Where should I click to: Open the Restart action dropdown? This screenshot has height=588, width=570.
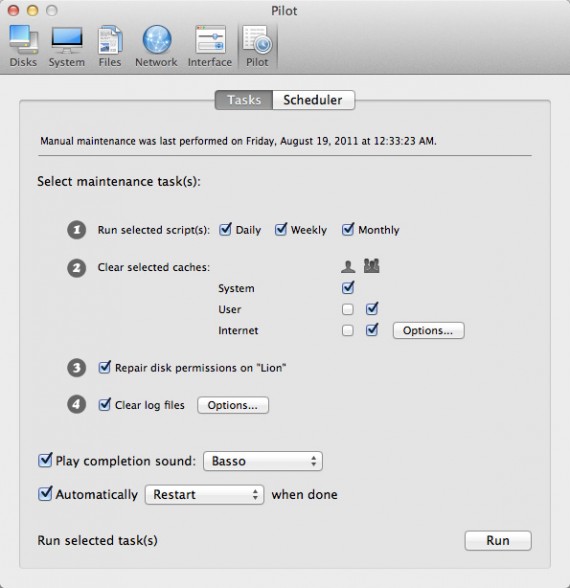[x=204, y=495]
